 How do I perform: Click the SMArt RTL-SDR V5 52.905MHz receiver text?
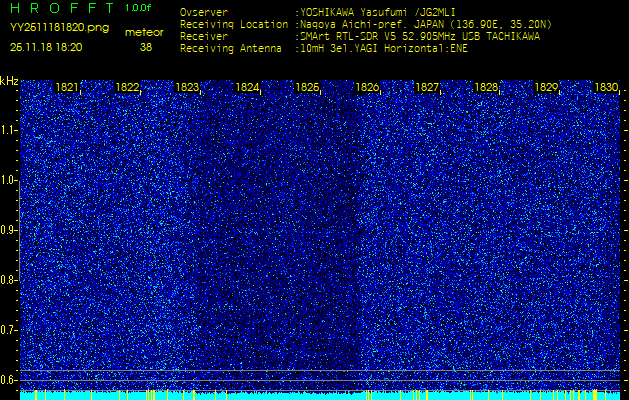tap(420, 37)
